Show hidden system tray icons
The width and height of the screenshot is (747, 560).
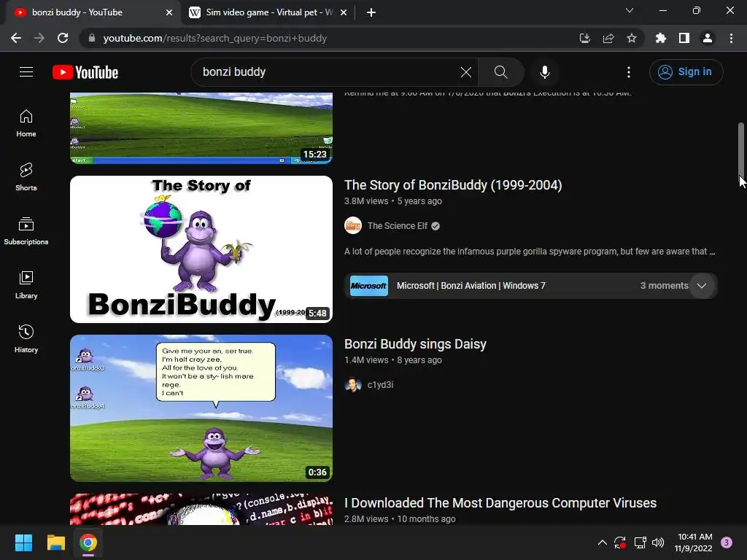tap(602, 542)
